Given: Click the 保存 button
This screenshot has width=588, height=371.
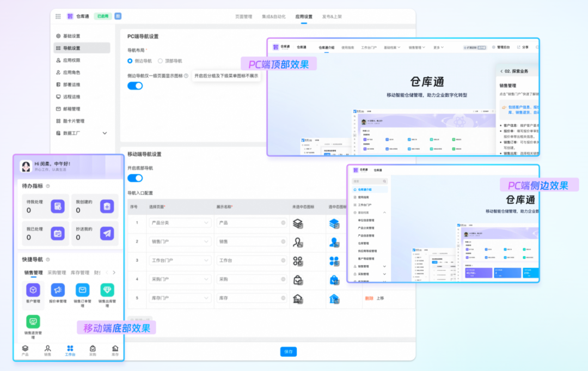Looking at the screenshot, I should coord(289,351).
